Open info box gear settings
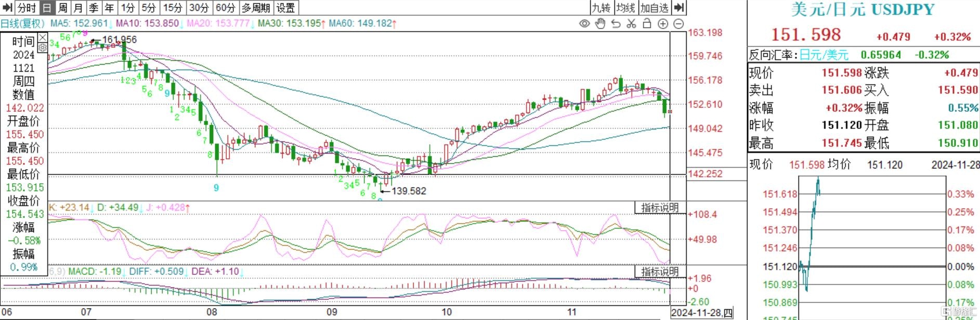Viewport: 980px width, 320px height. click(43, 47)
